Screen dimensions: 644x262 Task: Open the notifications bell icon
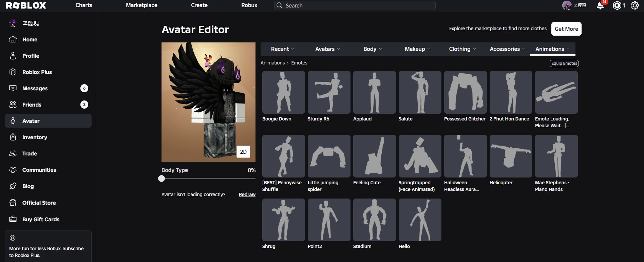click(600, 5)
